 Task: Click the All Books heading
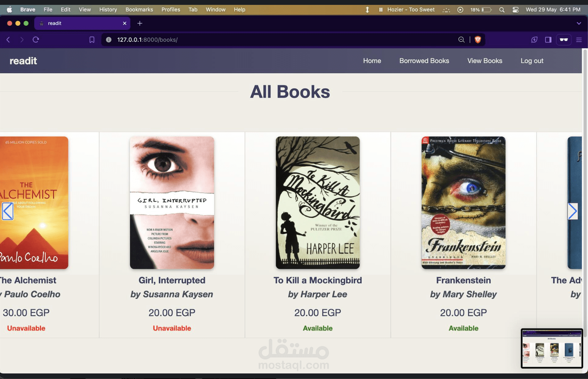pos(290,92)
